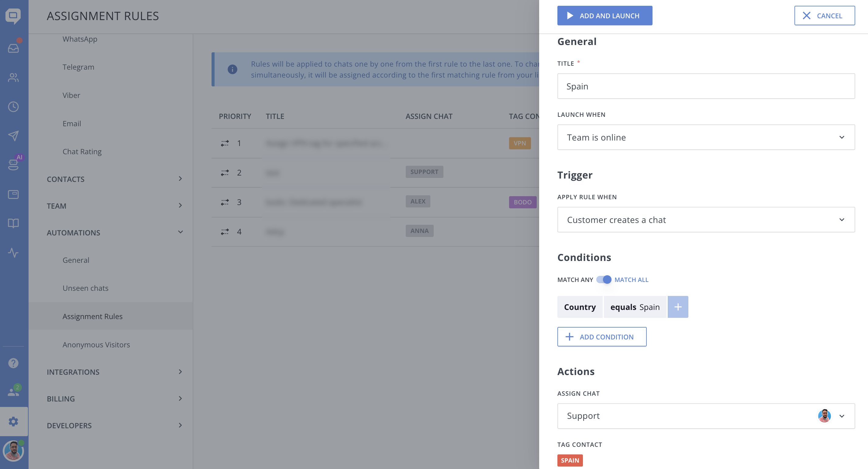Viewport: 868px width, 469px height.
Task: Open the Assign Chat Support dropdown
Action: pos(706,416)
